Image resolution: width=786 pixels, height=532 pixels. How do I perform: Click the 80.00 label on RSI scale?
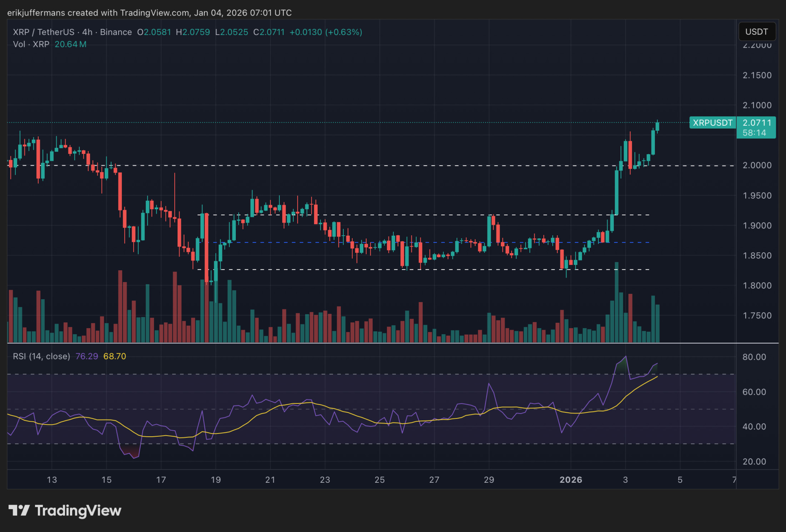[754, 357]
